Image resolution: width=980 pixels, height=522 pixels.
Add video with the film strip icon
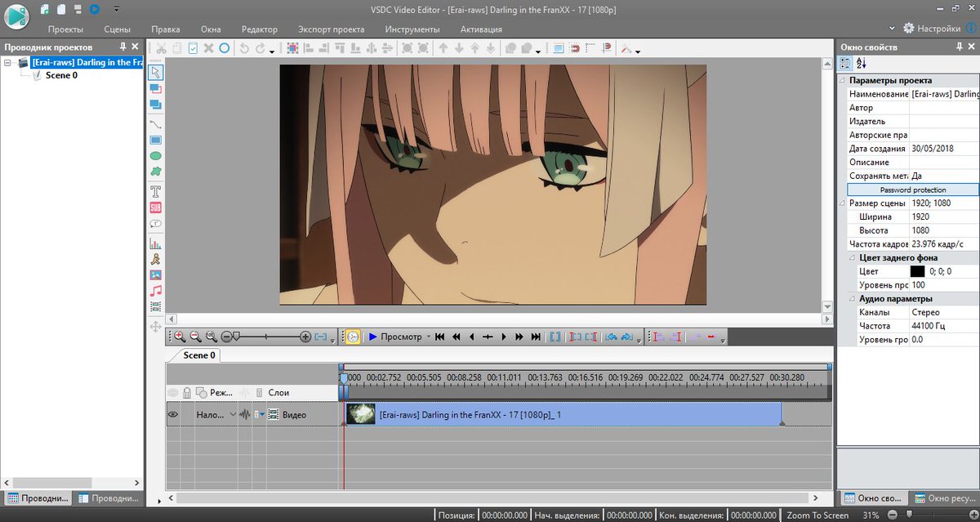(155, 306)
